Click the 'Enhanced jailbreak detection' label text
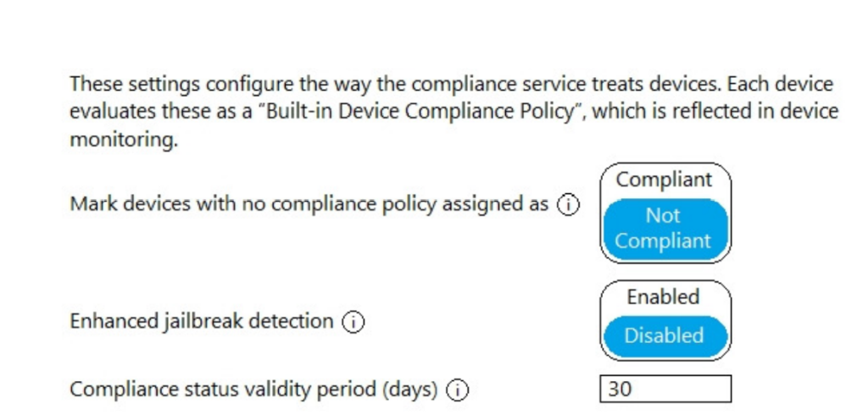The image size is (868, 420). [x=202, y=322]
